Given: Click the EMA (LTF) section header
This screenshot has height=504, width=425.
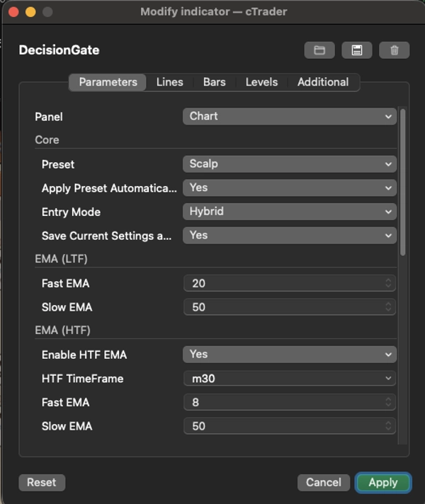Looking at the screenshot, I should click(61, 259).
